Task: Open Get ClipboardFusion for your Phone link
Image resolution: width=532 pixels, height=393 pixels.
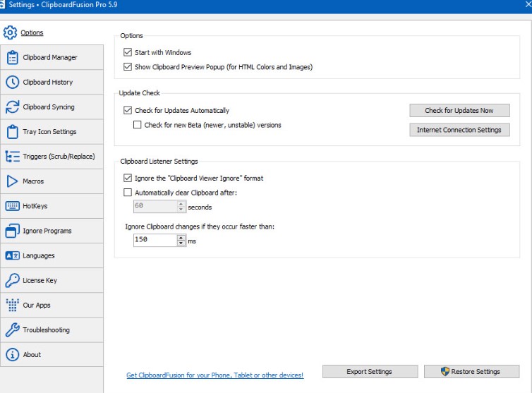Action: [x=214, y=375]
